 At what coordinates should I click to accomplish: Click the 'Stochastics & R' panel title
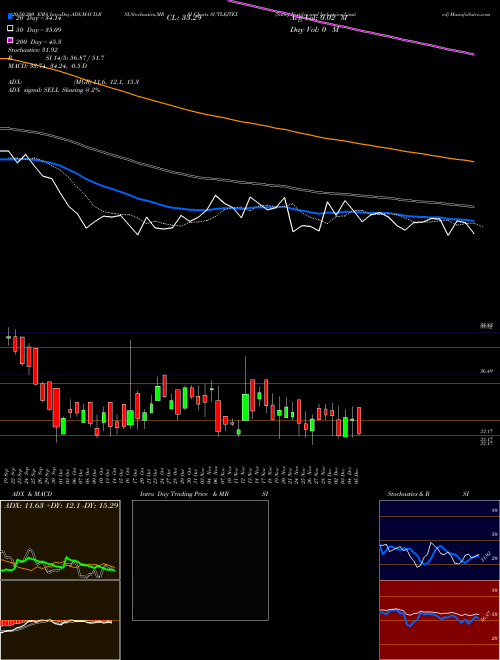tap(409, 494)
